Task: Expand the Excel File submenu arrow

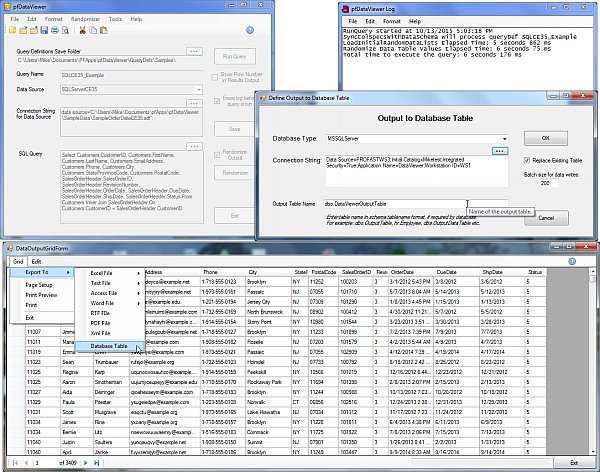Action: (138, 273)
